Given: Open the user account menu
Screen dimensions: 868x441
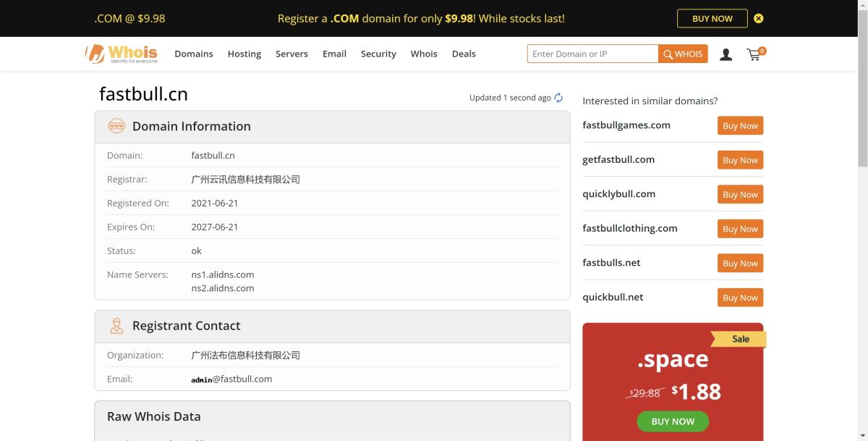Looking at the screenshot, I should [726, 54].
